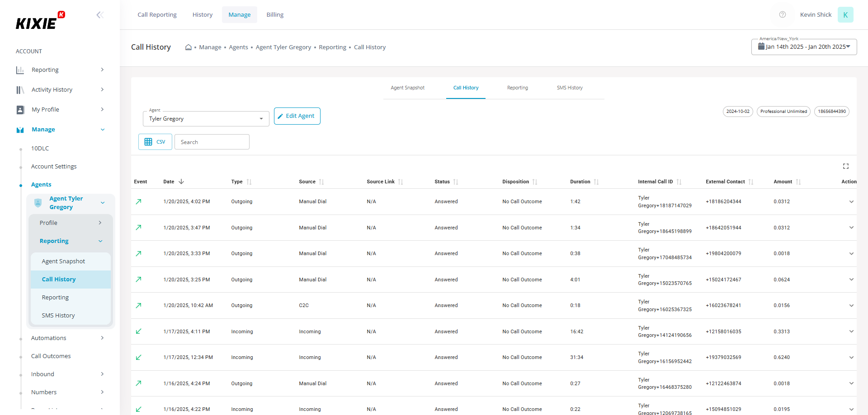
Task: Click the My Profile sidebar icon
Action: point(20,110)
